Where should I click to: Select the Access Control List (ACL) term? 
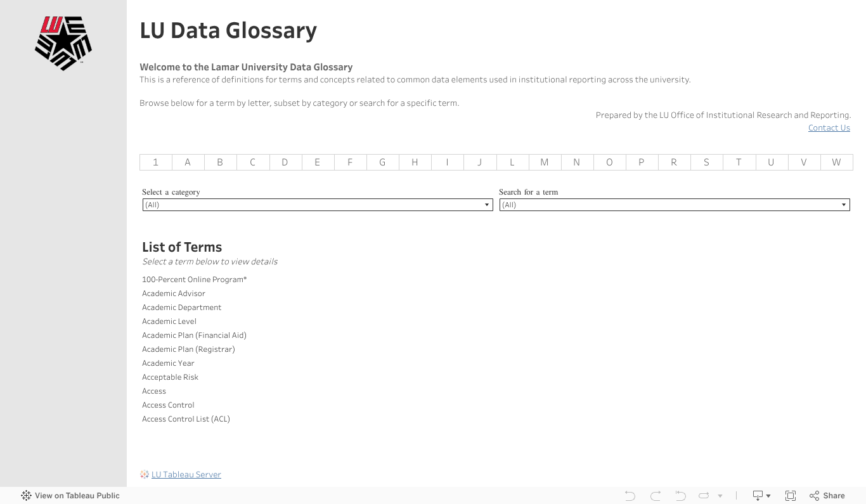tap(186, 419)
